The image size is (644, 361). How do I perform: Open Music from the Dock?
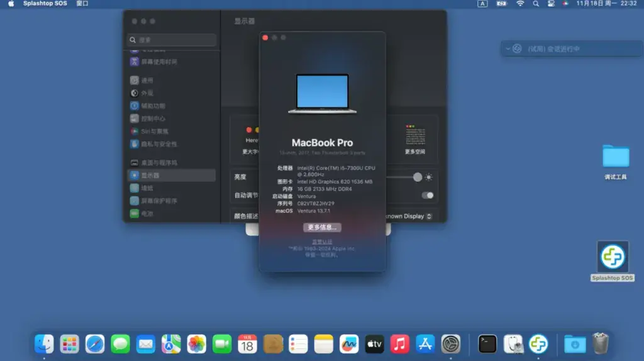[x=399, y=344]
